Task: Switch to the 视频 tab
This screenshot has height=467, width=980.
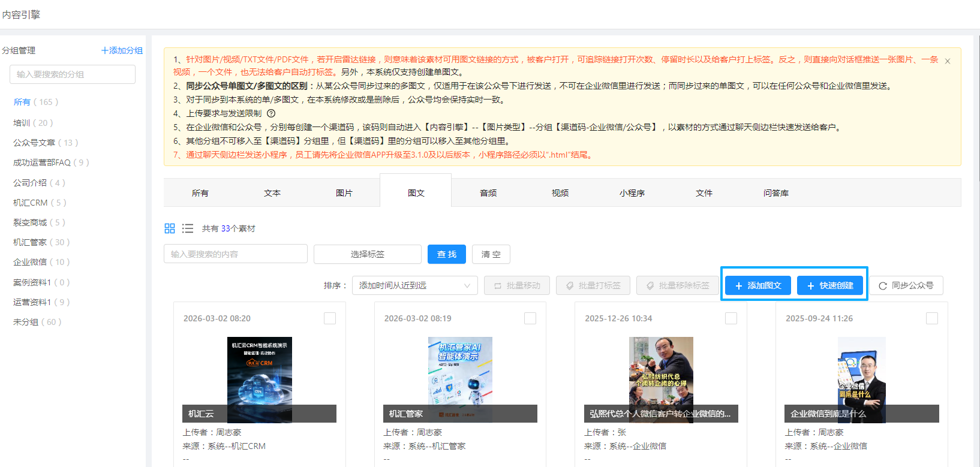Action: pyautogui.click(x=560, y=193)
